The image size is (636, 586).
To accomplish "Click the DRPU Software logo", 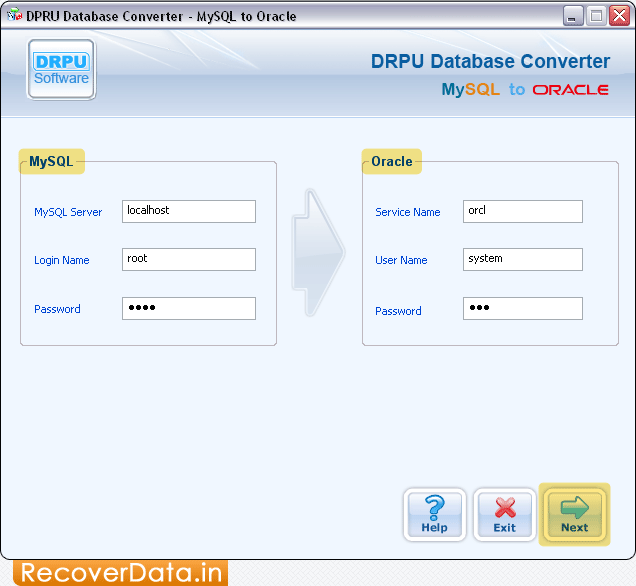I will click(61, 69).
